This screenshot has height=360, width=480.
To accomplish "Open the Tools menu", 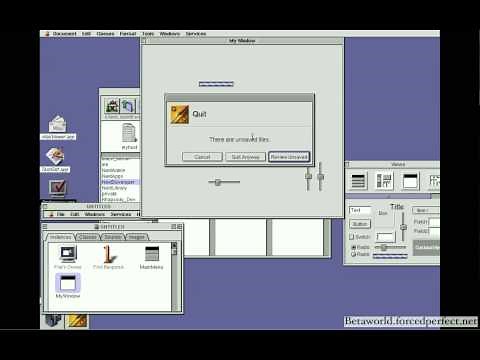I will click(148, 34).
